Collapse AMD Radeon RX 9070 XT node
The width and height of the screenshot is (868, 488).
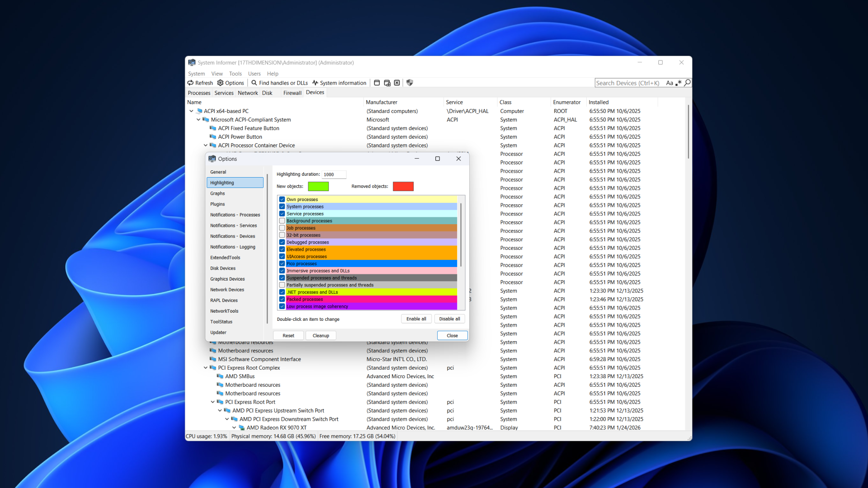(x=234, y=428)
